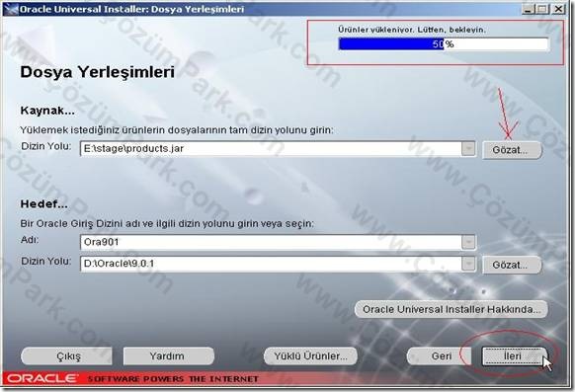Screen dimensions: 575x392
Task: Click the Oracle logo in the footer
Action: (41, 378)
